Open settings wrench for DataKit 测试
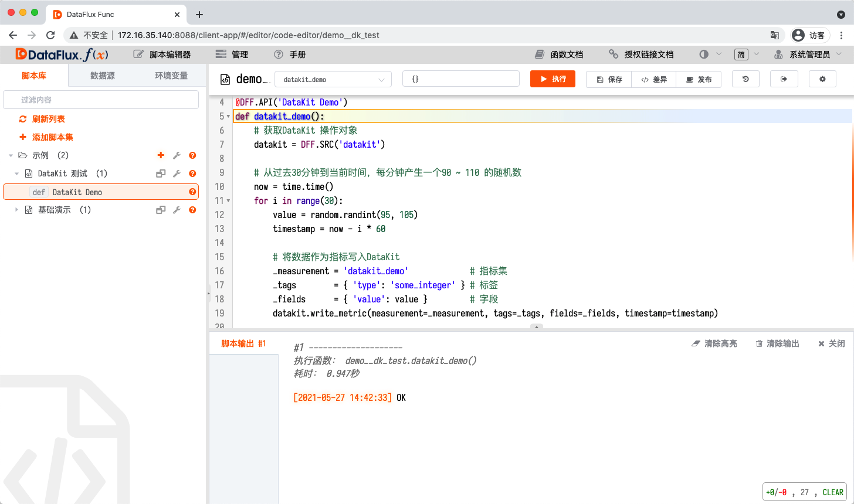This screenshot has width=854, height=504. (177, 173)
